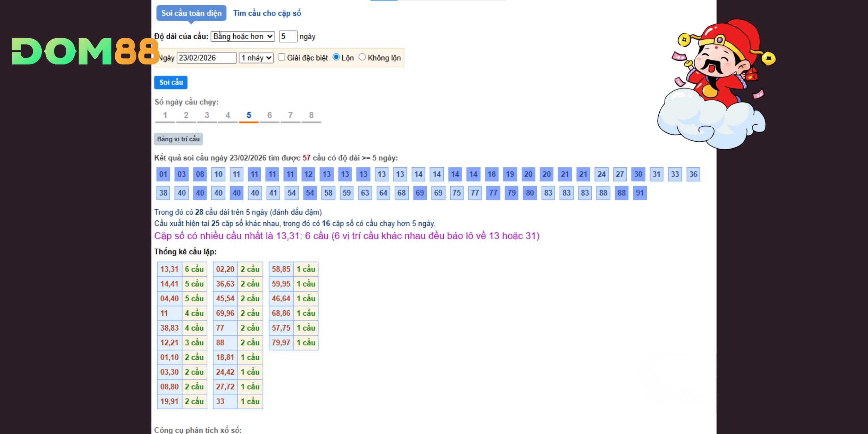Enable the Giải đặc biệt checkbox

click(x=282, y=57)
